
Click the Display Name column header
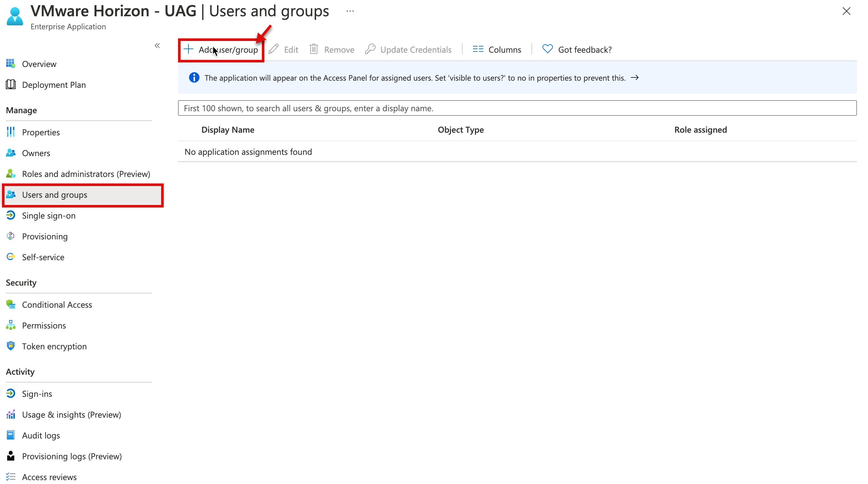228,130
